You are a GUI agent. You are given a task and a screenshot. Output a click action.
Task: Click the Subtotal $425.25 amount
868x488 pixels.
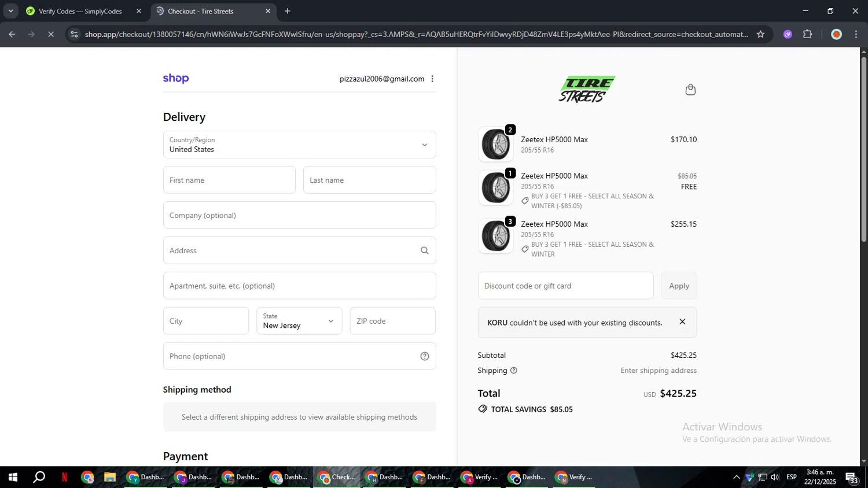point(683,355)
